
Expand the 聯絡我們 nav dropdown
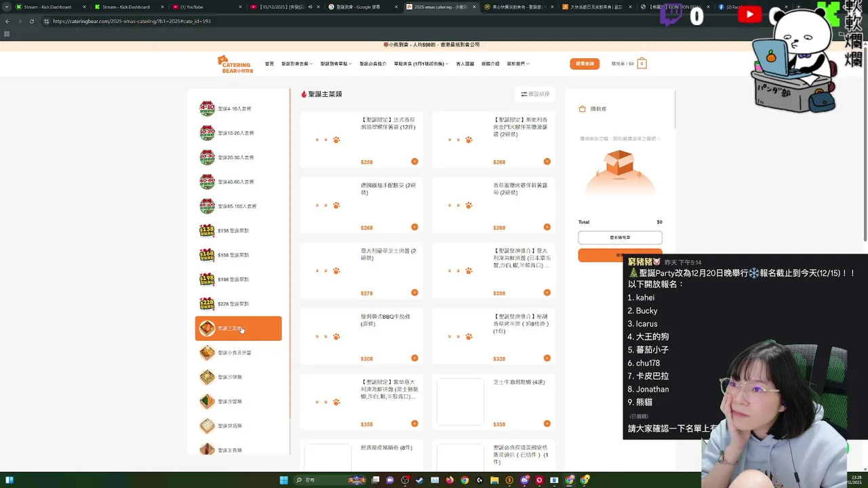[x=518, y=64]
